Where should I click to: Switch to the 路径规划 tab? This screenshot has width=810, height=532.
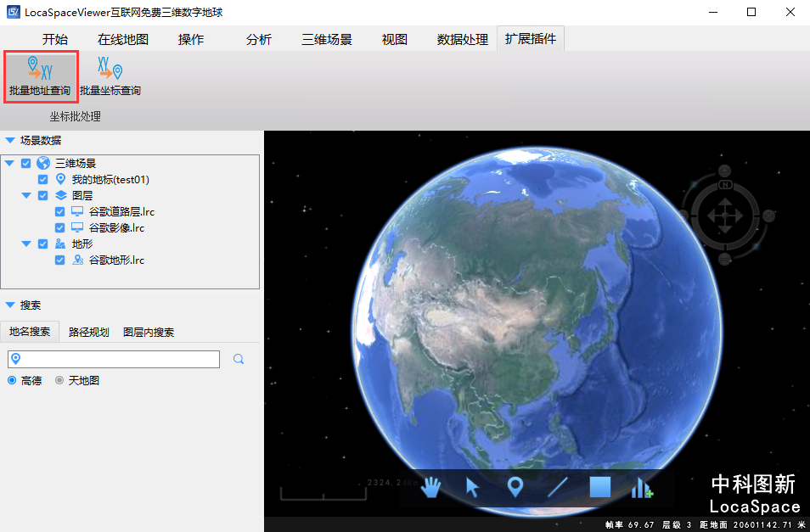(89, 333)
